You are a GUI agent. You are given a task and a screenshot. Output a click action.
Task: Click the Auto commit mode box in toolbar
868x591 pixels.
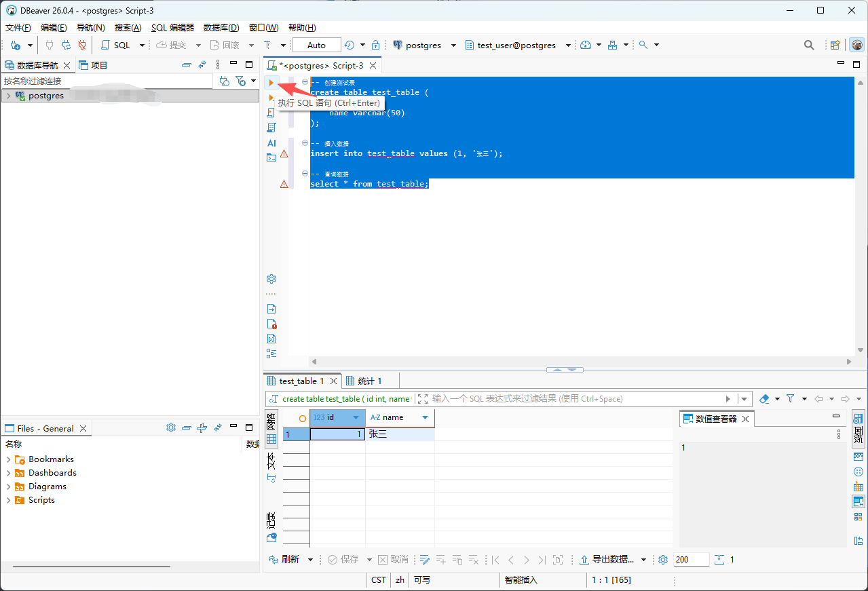point(316,45)
